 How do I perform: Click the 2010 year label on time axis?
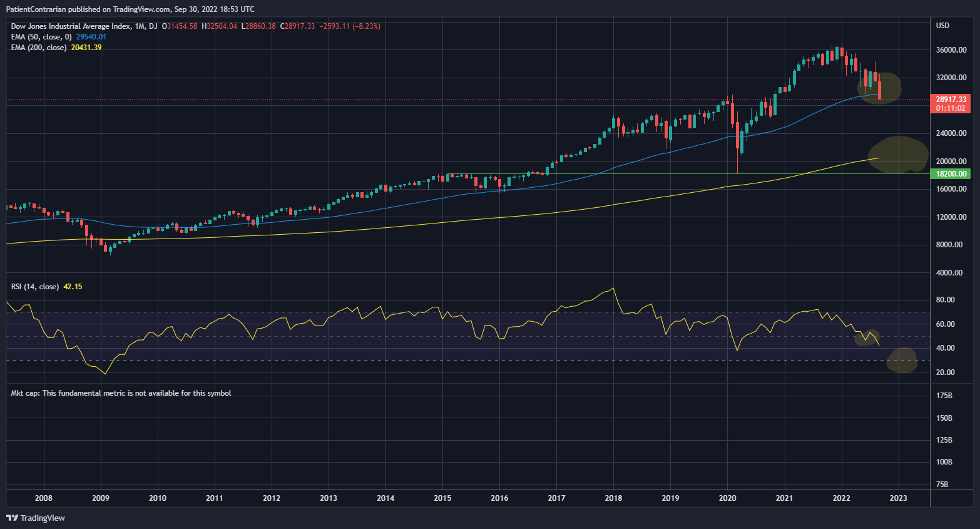[158, 498]
